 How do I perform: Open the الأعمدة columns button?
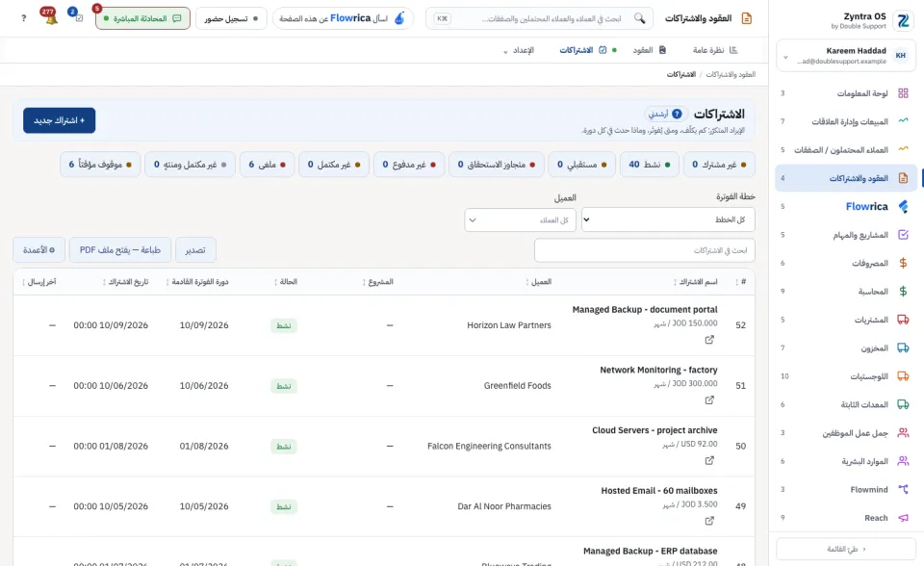pos(38,250)
